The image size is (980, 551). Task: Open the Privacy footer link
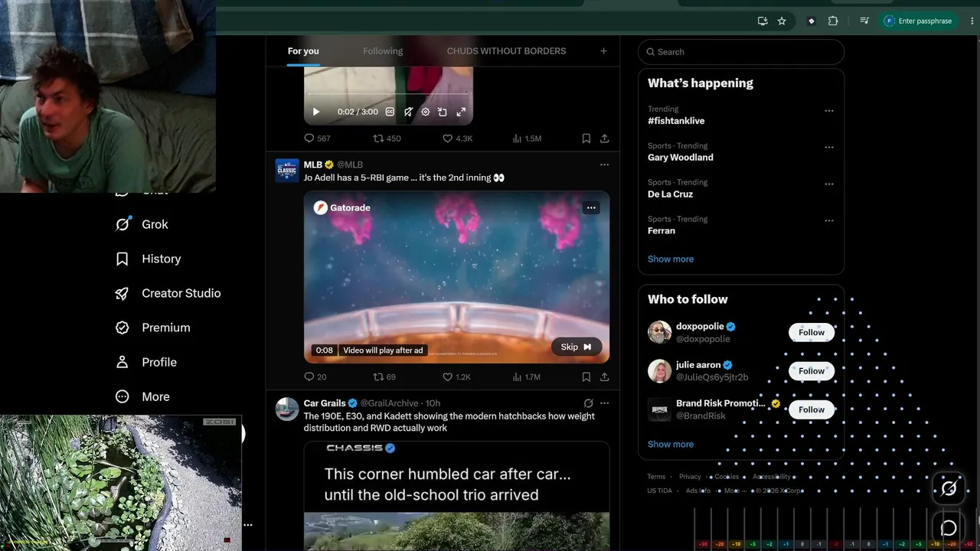(690, 477)
